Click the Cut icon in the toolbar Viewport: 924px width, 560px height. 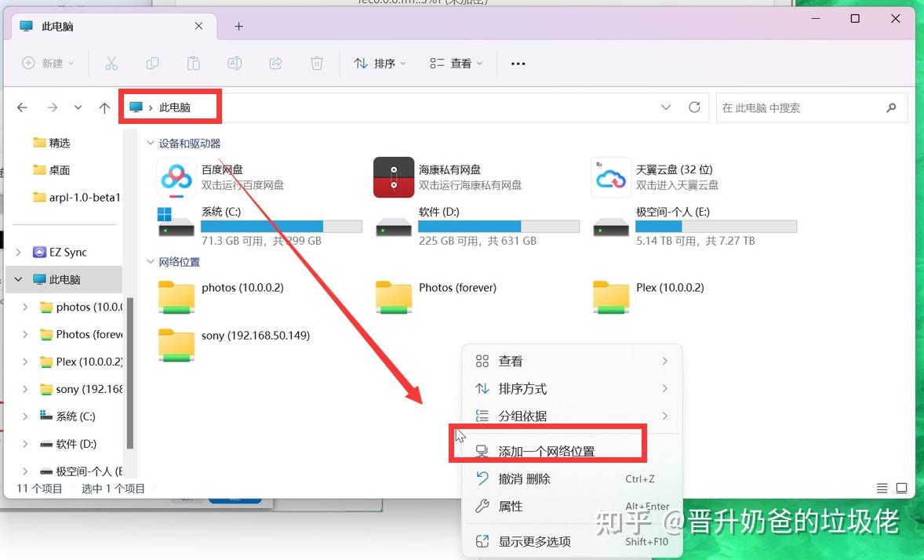click(x=111, y=63)
